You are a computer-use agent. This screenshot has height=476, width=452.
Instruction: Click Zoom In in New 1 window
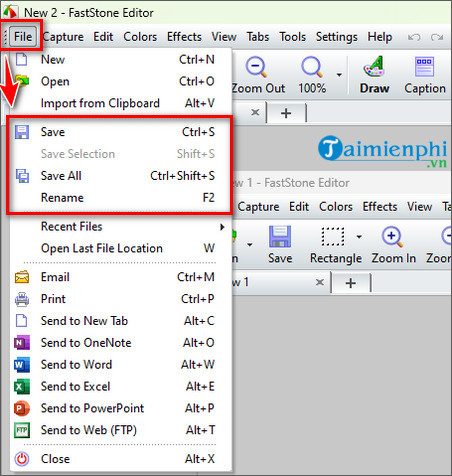point(394,245)
